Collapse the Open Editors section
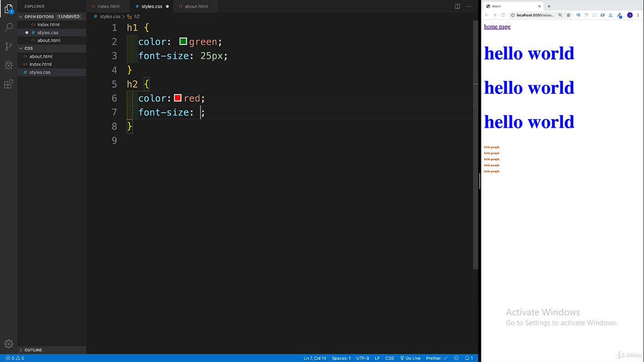The height and width of the screenshot is (362, 644). click(x=51, y=17)
